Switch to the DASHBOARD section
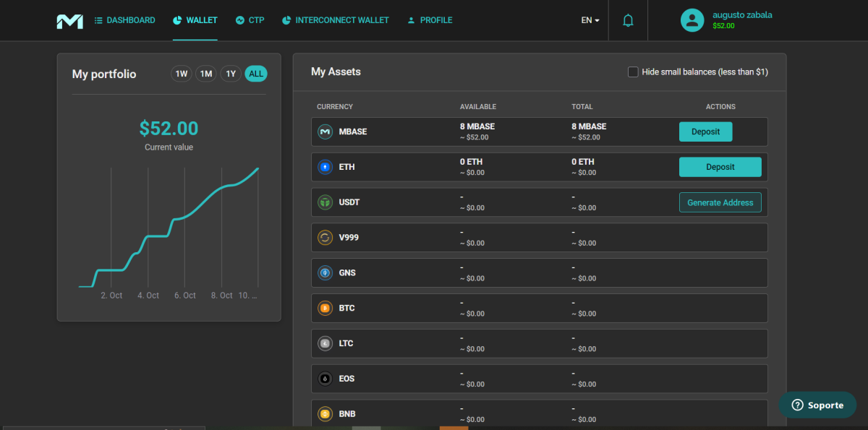This screenshot has width=868, height=430. coord(124,20)
